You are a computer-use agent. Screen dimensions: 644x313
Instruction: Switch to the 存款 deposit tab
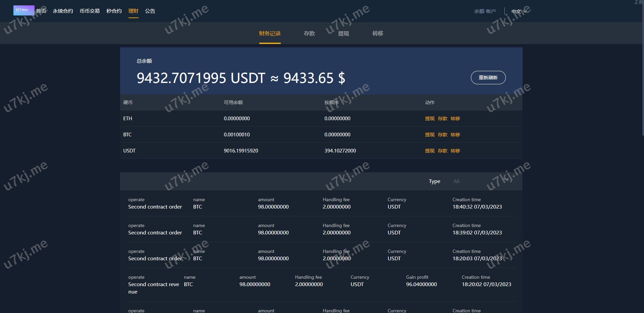tap(309, 34)
